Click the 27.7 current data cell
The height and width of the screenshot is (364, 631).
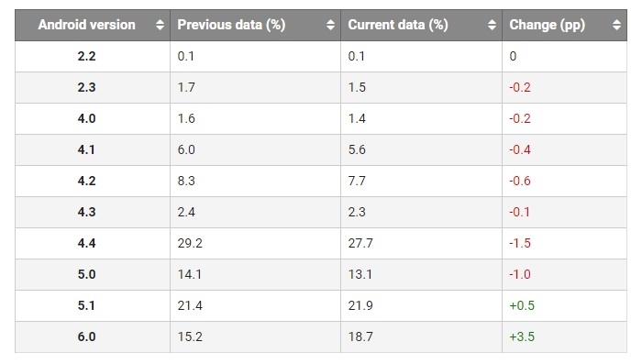pos(421,243)
